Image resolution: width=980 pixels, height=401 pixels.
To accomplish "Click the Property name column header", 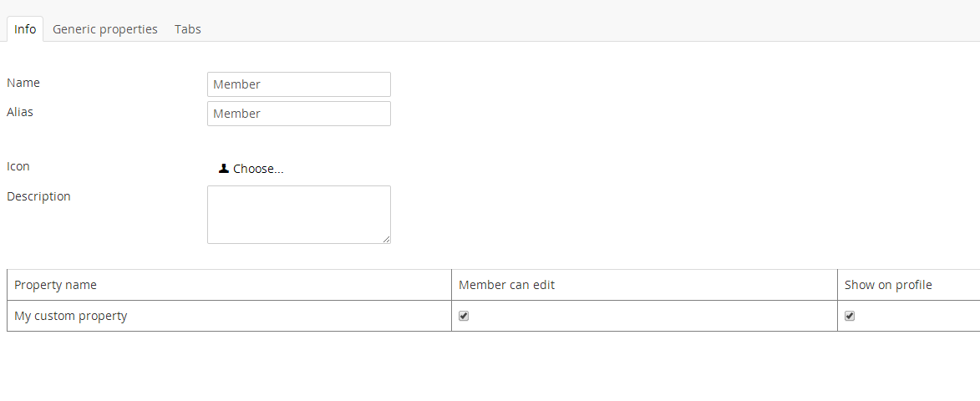I will [56, 285].
